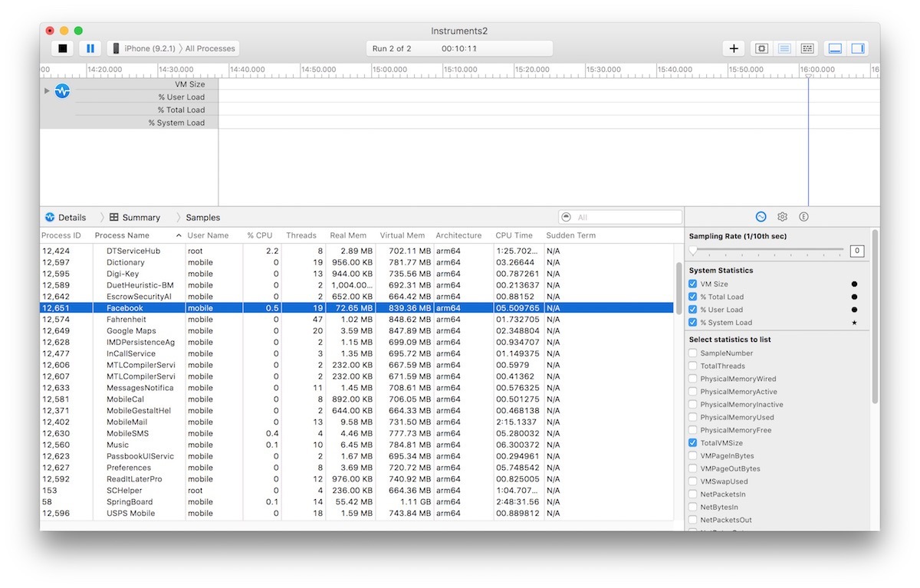Select the SpringBoard process row
The width and height of the screenshot is (920, 588).
pyautogui.click(x=356, y=501)
